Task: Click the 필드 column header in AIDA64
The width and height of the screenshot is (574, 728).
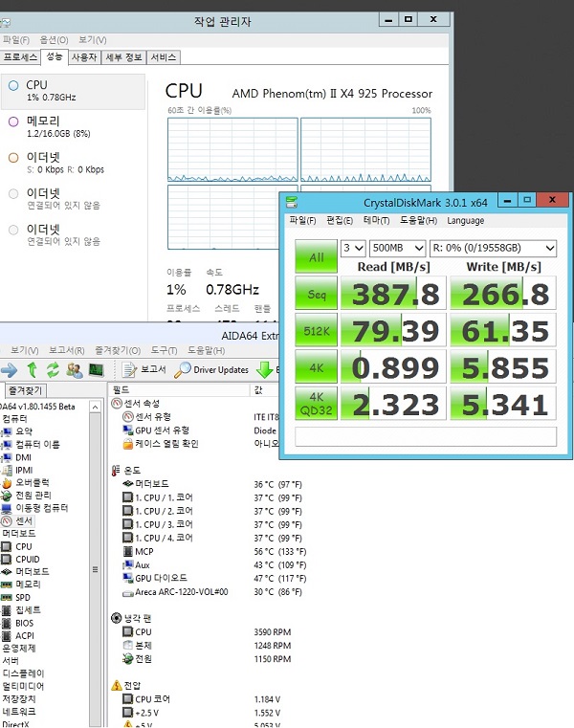Action: pos(179,390)
